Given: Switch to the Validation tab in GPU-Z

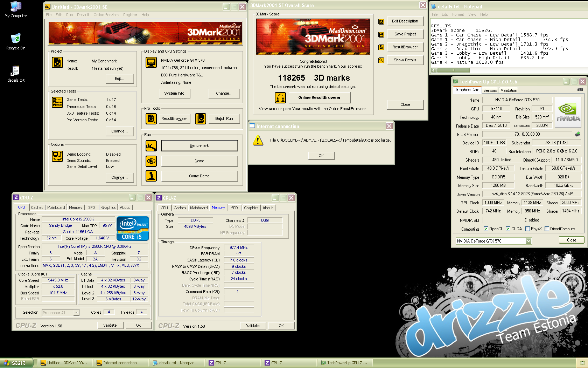Looking at the screenshot, I should (509, 90).
